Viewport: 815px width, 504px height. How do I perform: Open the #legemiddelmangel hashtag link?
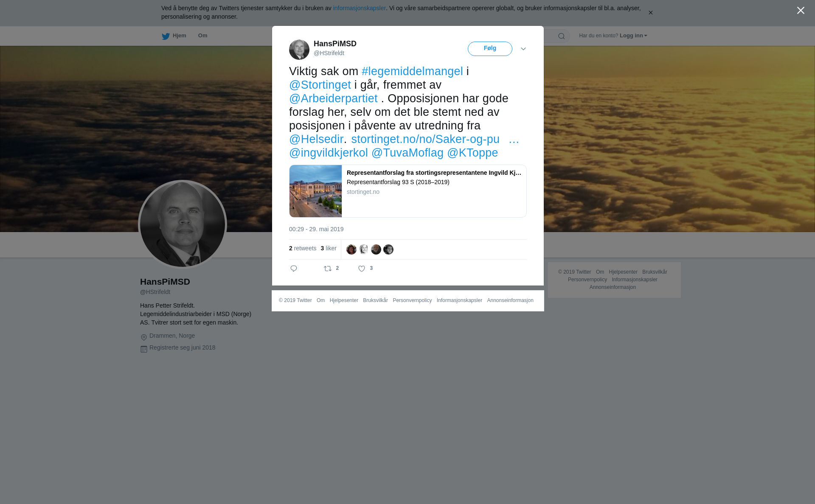tap(412, 71)
